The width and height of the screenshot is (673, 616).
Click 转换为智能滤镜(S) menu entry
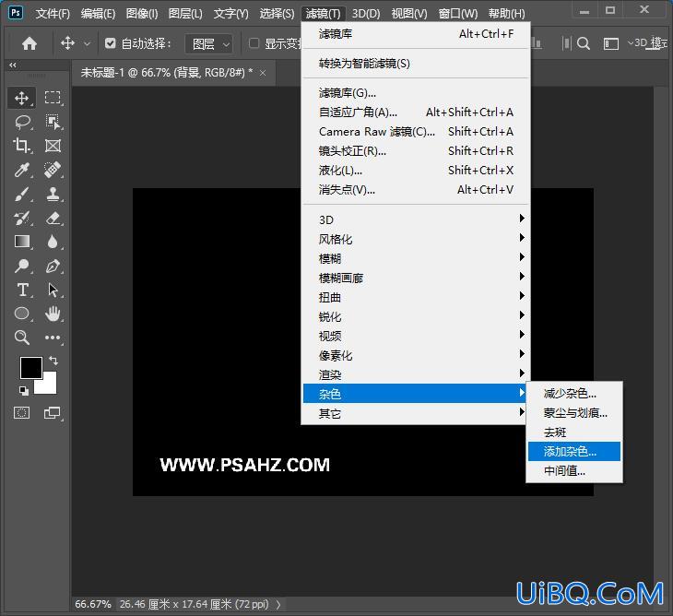click(x=416, y=63)
